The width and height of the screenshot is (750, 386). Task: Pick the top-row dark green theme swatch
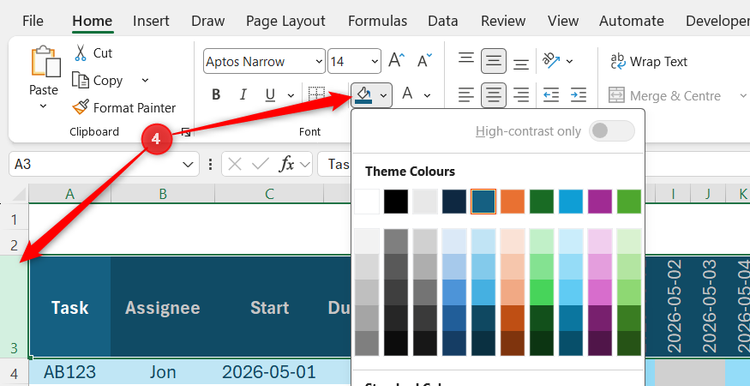[541, 201]
